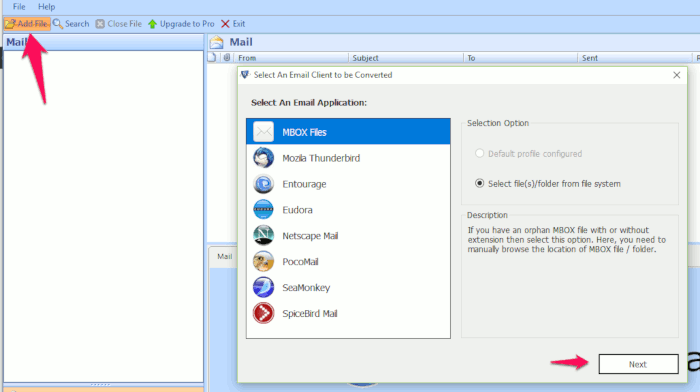The width and height of the screenshot is (700, 392).
Task: Click the Mozilla Thunderbird icon
Action: click(x=263, y=158)
